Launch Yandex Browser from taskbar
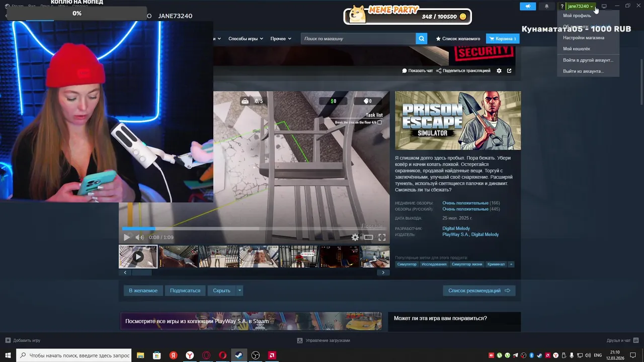 190,355
